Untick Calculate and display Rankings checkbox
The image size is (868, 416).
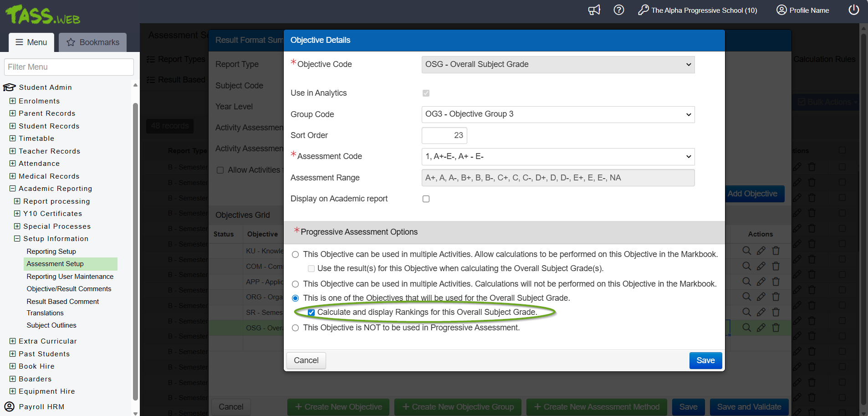coord(311,313)
